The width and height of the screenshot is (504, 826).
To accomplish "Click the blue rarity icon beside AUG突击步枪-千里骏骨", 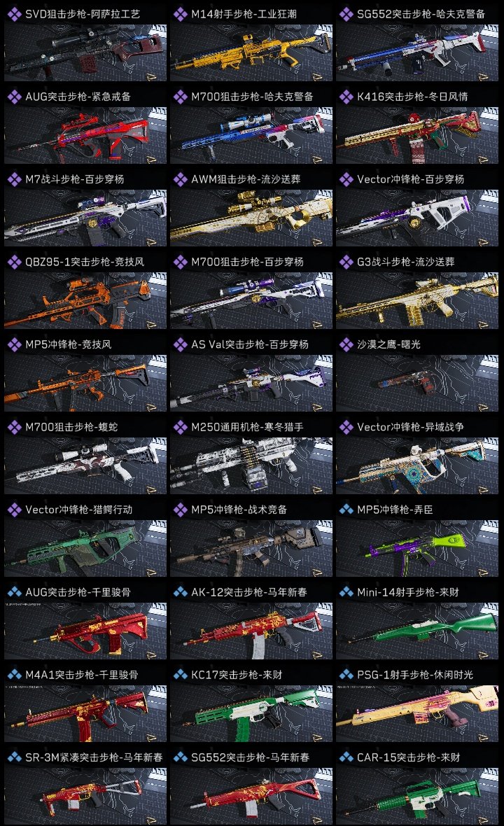I will click(x=14, y=592).
